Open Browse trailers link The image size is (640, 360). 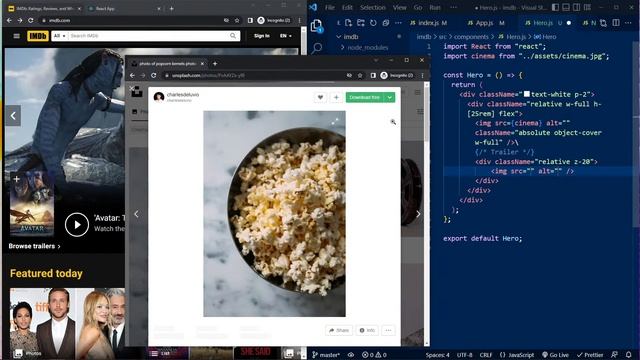click(x=34, y=246)
